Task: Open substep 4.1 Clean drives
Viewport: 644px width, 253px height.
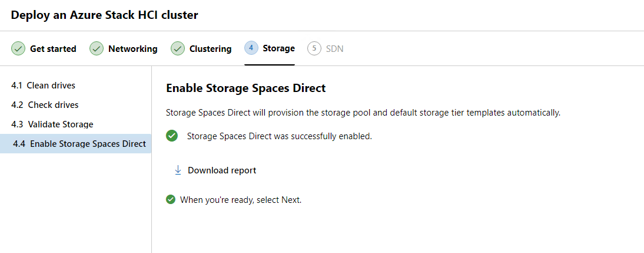Action: coord(44,86)
